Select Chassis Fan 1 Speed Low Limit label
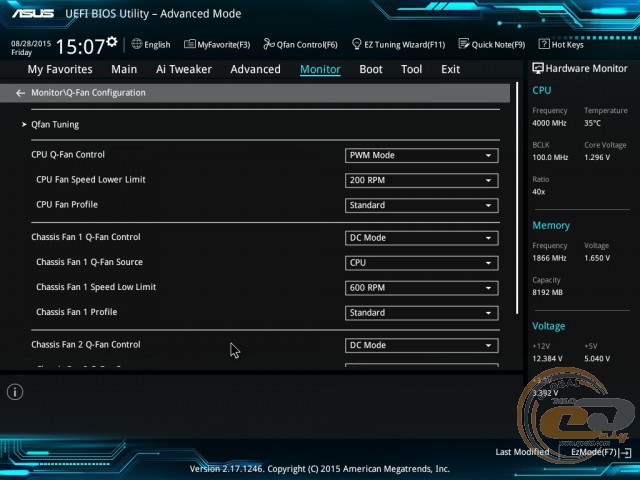Image resolution: width=640 pixels, height=480 pixels. coord(96,287)
